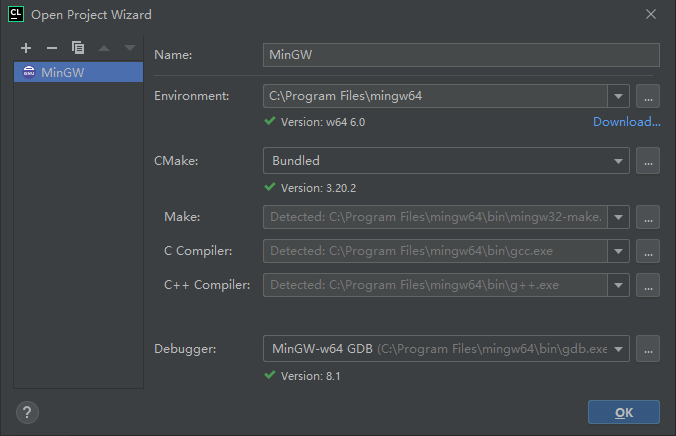This screenshot has height=436, width=676.
Task: Click the 'Open Project Wizard' title text
Action: pyautogui.click(x=91, y=15)
